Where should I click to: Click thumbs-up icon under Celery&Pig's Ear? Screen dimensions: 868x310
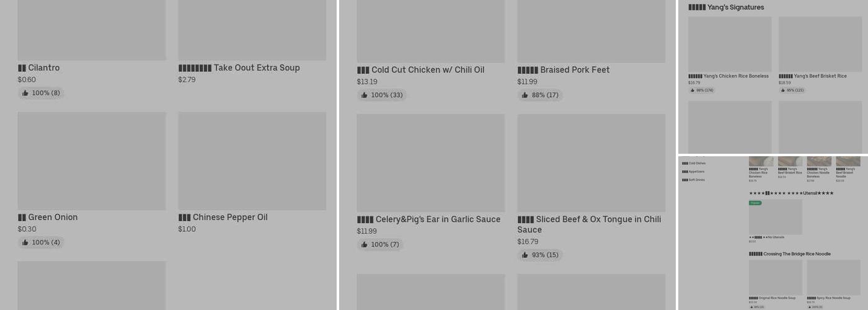click(365, 245)
